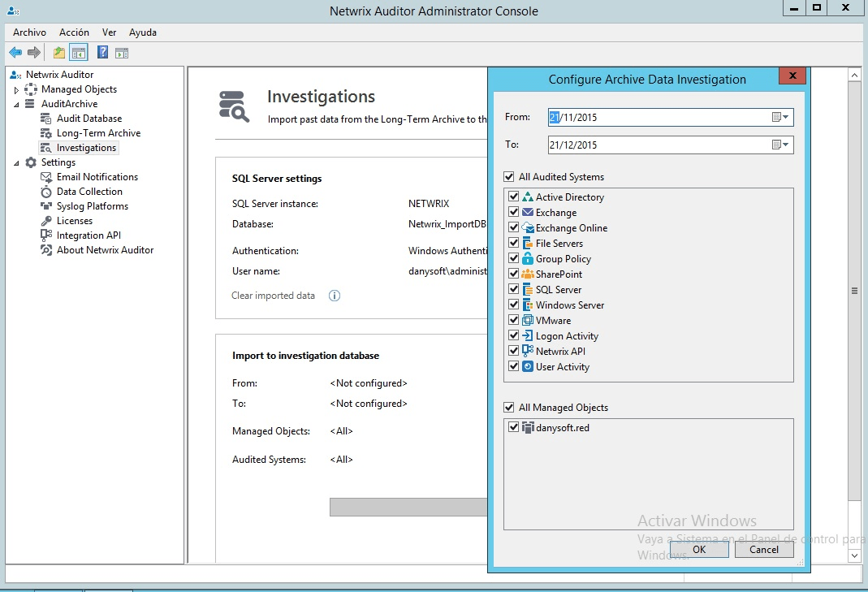The height and width of the screenshot is (592, 868).
Task: Close the Configure Archive Data Investigation dialog
Action: pyautogui.click(x=792, y=76)
